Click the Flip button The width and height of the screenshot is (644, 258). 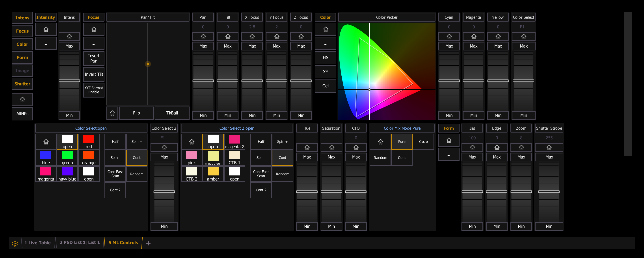coord(136,113)
